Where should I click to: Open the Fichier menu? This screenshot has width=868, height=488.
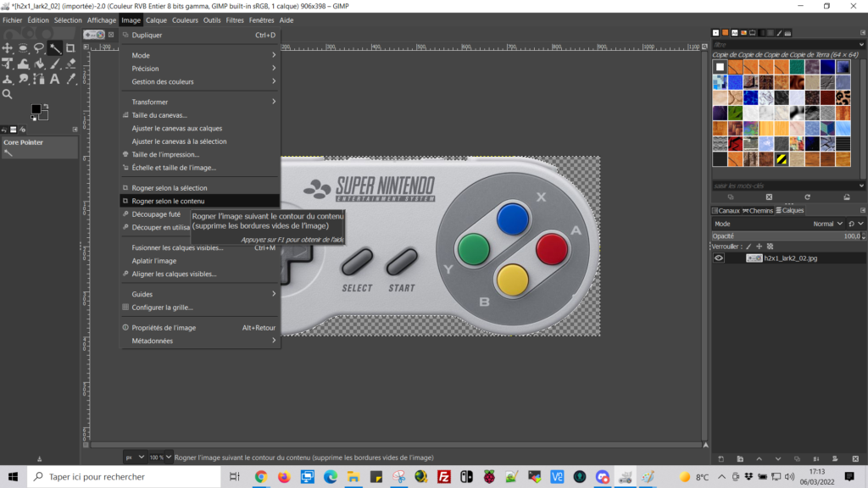(x=12, y=20)
